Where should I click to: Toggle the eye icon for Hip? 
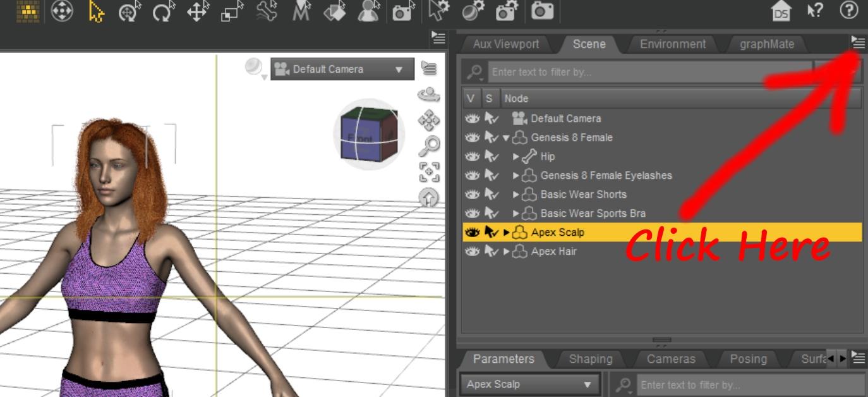coord(471,156)
